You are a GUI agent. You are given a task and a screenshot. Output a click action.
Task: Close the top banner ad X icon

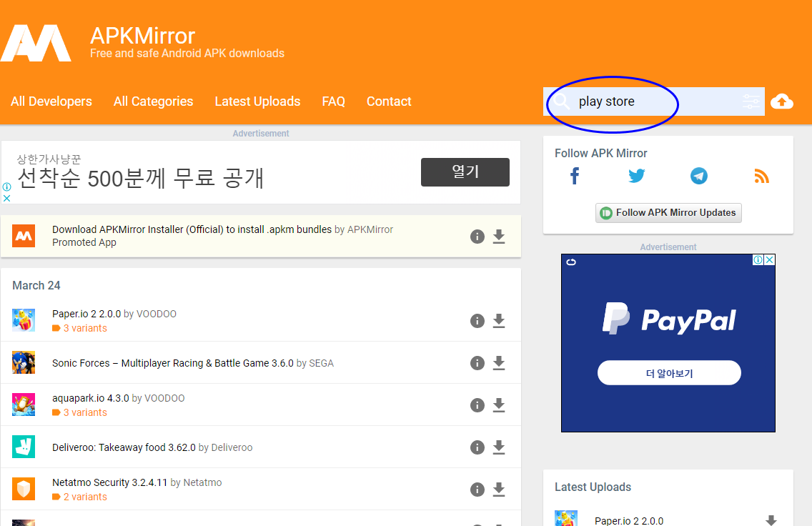pyautogui.click(x=6, y=198)
